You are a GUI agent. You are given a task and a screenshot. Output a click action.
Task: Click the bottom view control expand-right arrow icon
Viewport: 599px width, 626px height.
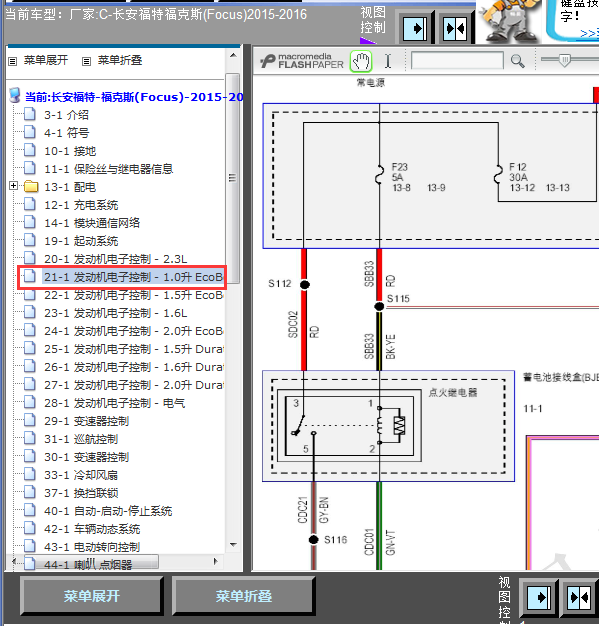tap(539, 598)
